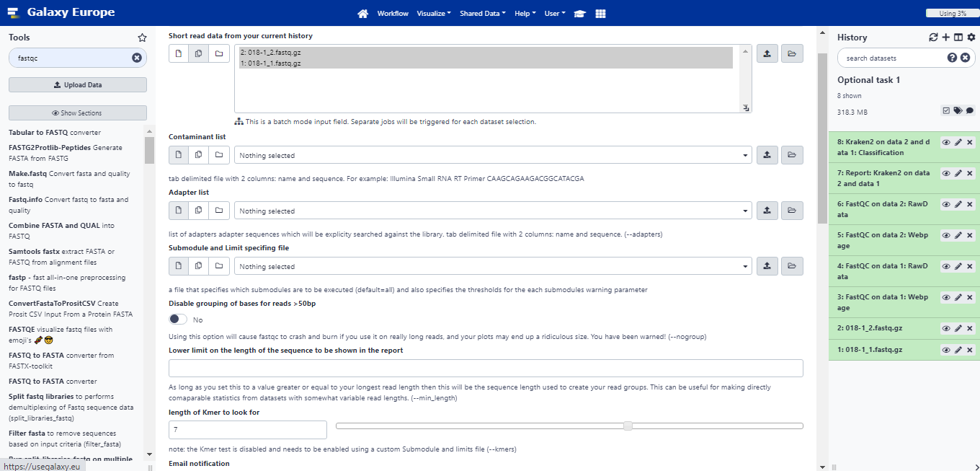Screen dimensions: 980x471
Task: Select single dataset mode for Contaminant list
Action: coord(179,155)
